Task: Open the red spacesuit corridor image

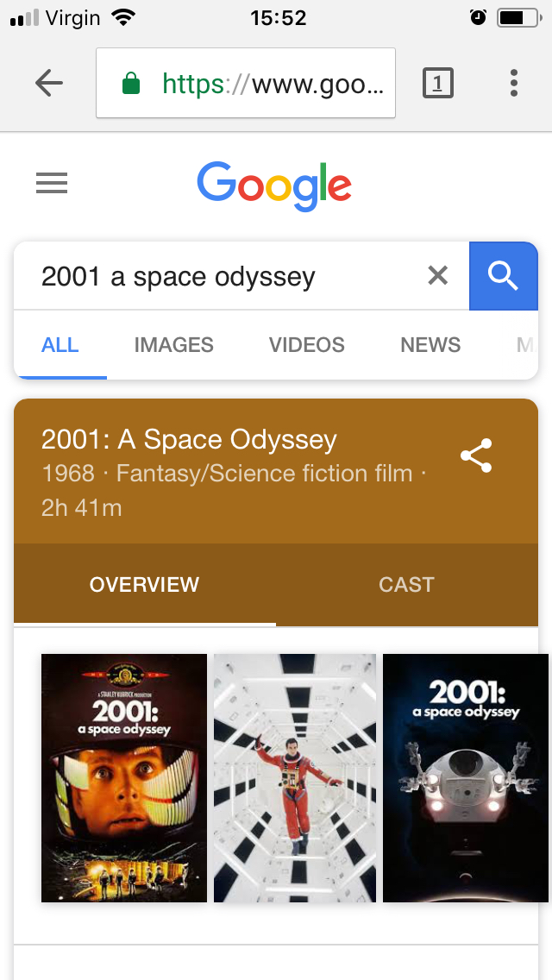Action: [x=295, y=777]
